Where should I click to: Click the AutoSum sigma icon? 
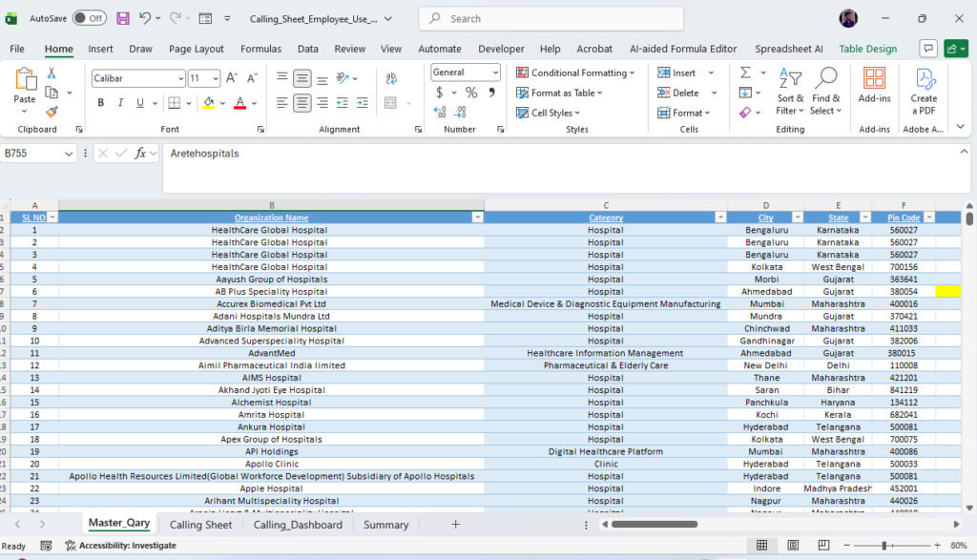click(745, 73)
